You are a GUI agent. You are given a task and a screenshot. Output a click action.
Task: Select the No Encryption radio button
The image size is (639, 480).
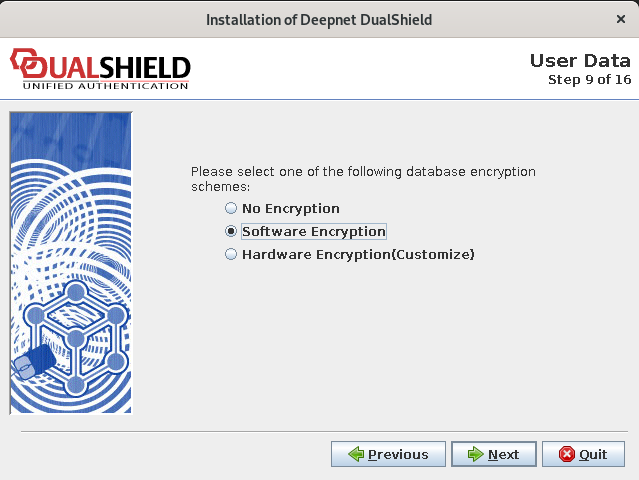[231, 209]
